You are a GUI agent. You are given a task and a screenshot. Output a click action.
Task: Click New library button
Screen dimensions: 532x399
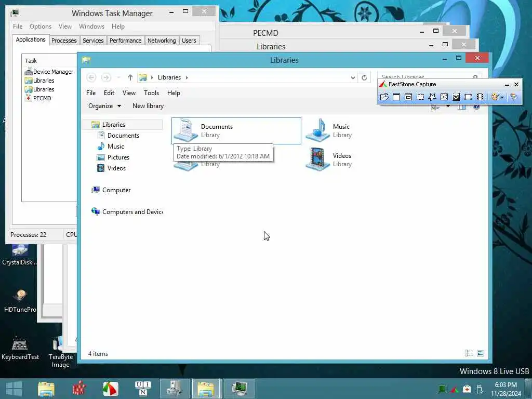pyautogui.click(x=148, y=106)
